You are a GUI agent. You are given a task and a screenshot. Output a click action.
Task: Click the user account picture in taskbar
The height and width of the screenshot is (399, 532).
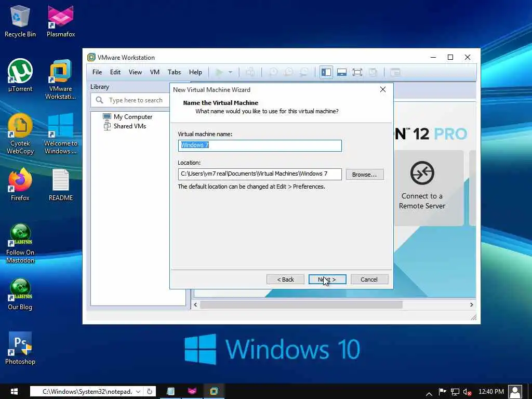point(515,392)
